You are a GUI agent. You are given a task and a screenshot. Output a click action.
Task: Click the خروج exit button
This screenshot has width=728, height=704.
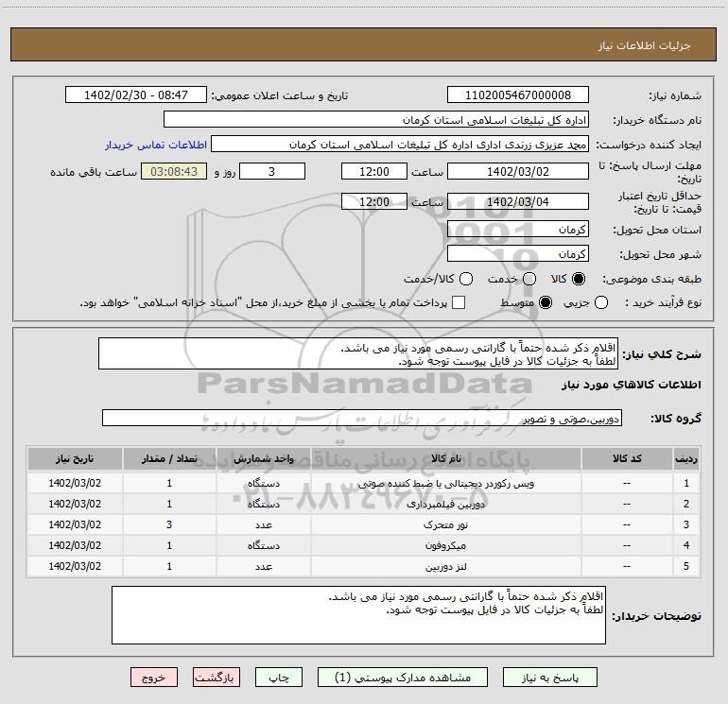click(x=154, y=678)
